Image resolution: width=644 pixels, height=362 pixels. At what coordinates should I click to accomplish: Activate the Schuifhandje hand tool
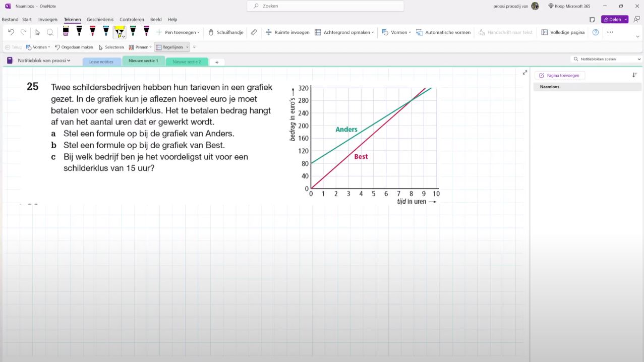(225, 32)
